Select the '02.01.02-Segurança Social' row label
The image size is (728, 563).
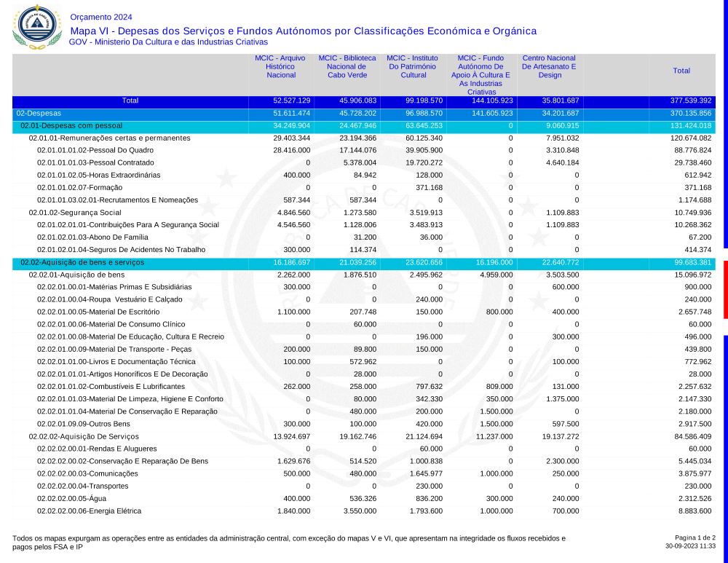[75, 213]
